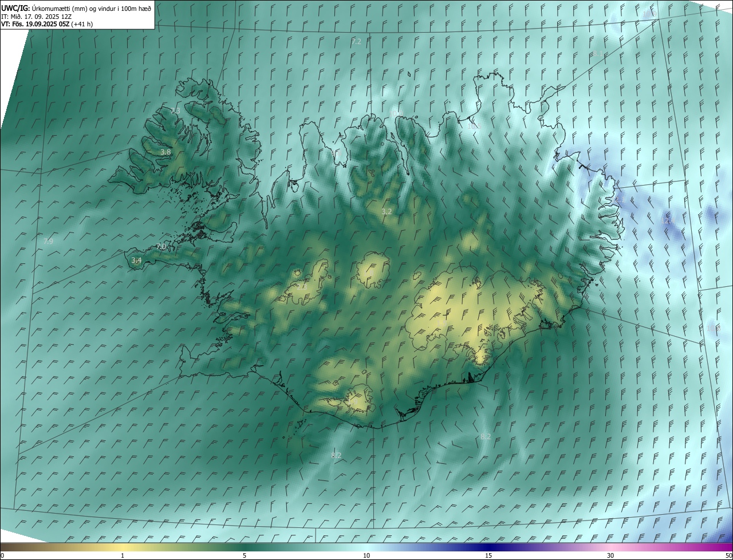Pick the yellow segment of the color scale

point(123,547)
